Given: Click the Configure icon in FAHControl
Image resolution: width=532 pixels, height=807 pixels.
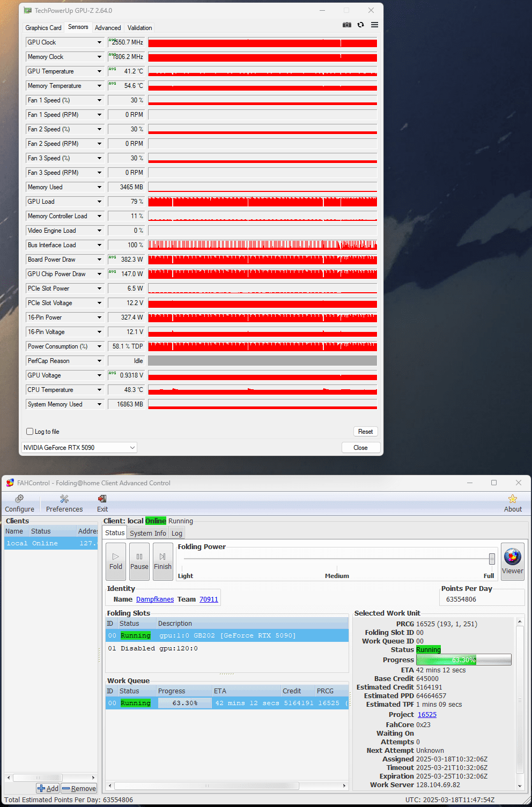Looking at the screenshot, I should tap(19, 504).
